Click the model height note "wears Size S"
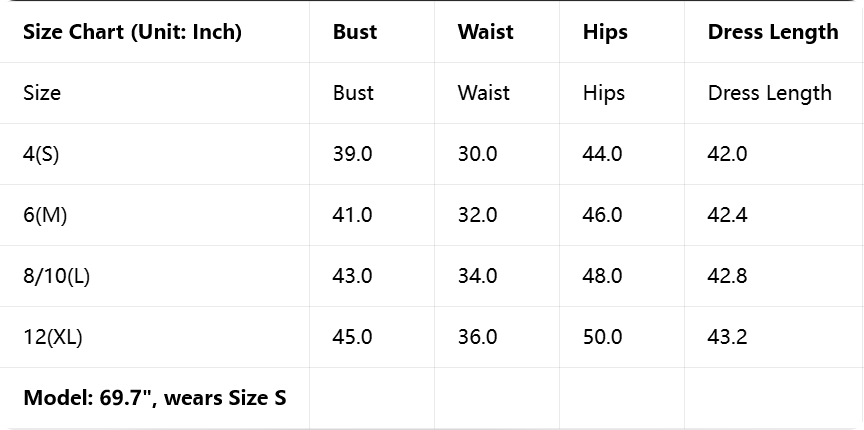This screenshot has width=864, height=430. point(154,398)
